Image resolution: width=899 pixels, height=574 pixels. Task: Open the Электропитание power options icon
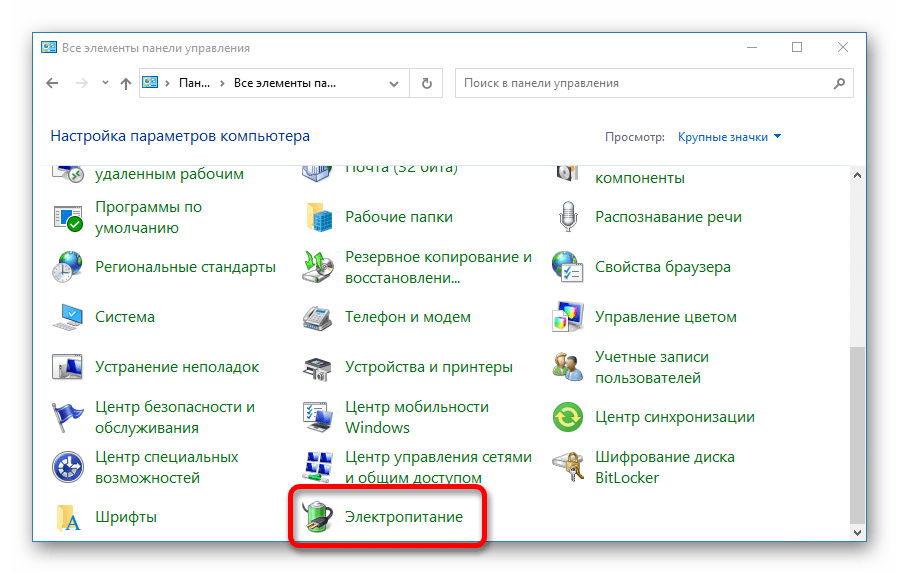[x=318, y=517]
